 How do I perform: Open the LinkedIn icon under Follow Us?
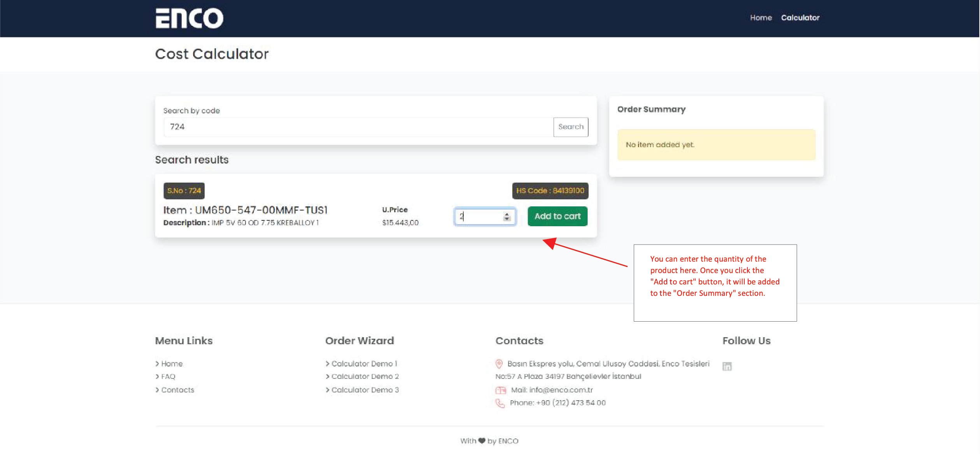coord(727,366)
